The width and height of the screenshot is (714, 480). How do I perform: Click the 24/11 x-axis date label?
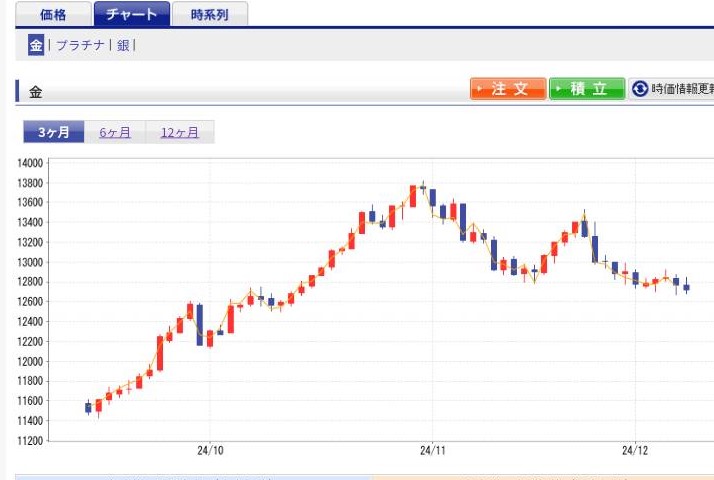pos(432,451)
